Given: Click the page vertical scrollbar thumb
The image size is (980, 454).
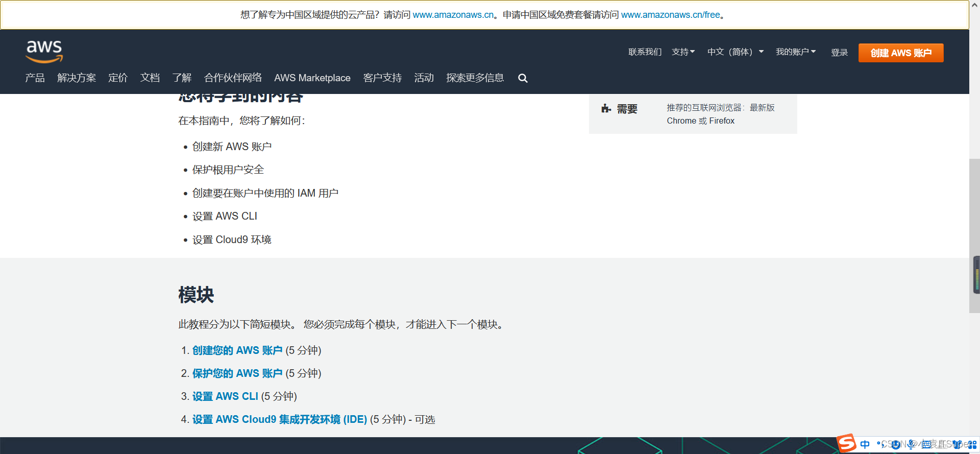Looking at the screenshot, I should 974,235.
